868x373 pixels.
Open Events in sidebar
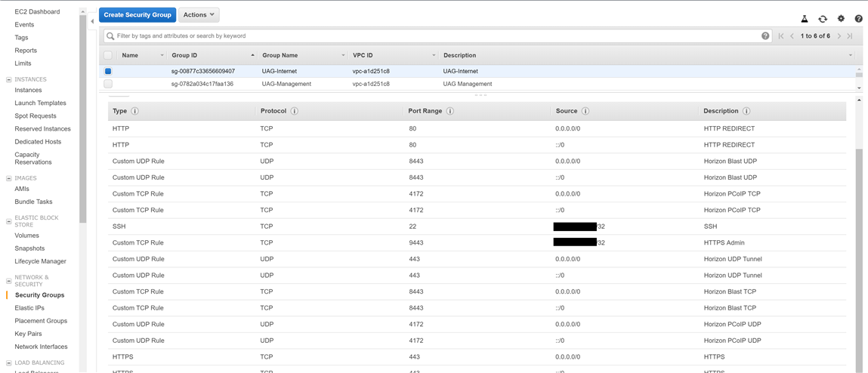point(24,24)
